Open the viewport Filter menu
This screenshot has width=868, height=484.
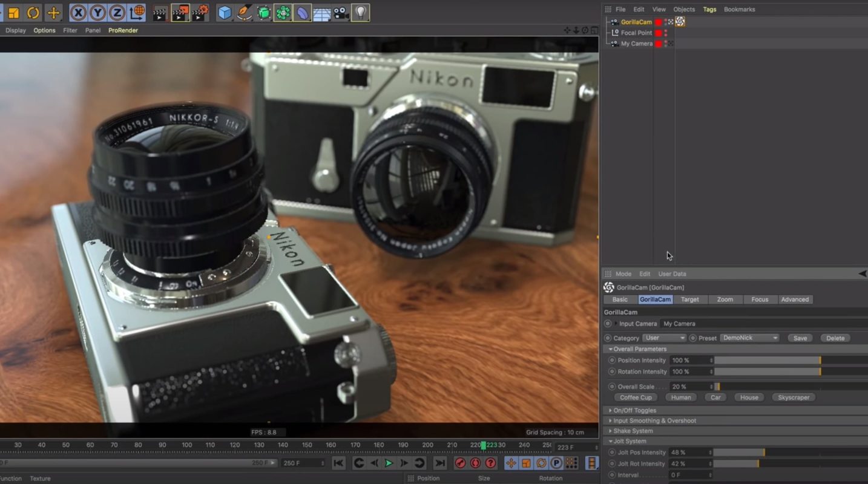tap(70, 30)
